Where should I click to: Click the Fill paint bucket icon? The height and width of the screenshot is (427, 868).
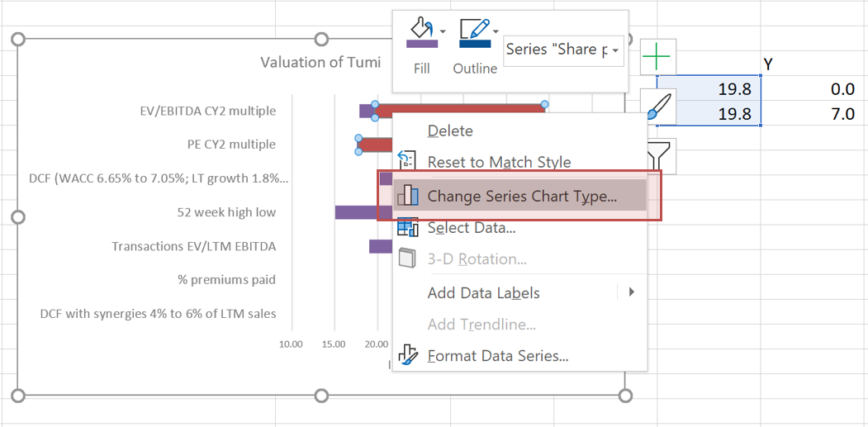click(x=420, y=31)
